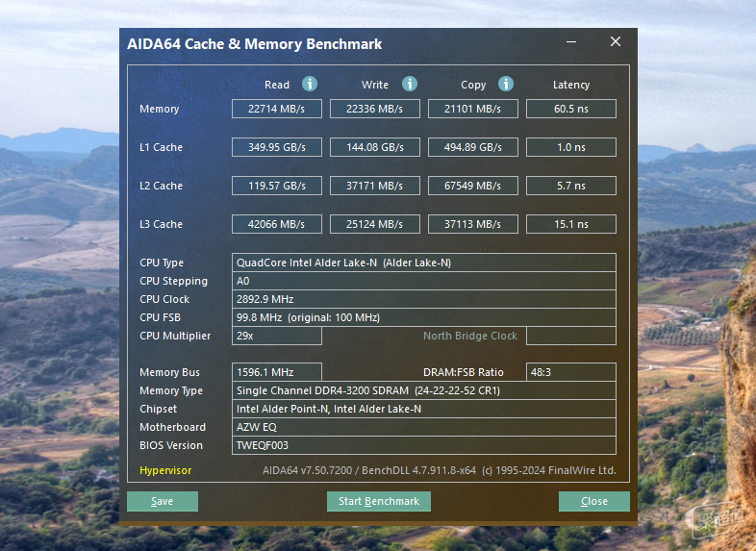Click the North Bridge Clock label
This screenshot has height=551, width=756.
tap(470, 336)
